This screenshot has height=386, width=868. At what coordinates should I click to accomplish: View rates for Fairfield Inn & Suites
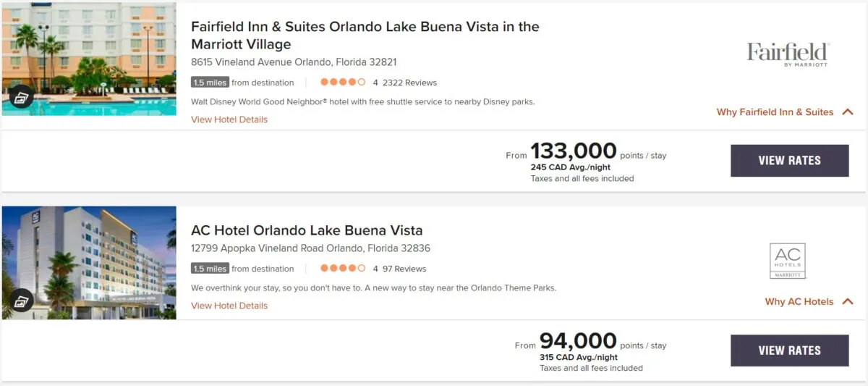coord(789,161)
